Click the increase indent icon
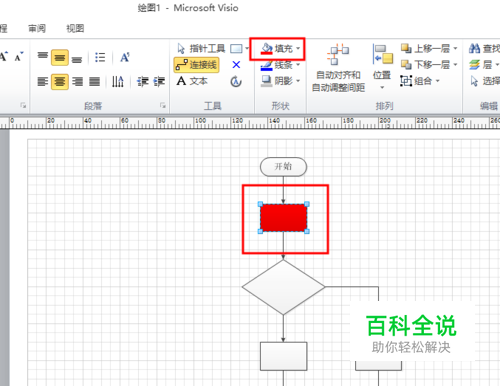Screen dimensions: 500x386 [159, 82]
